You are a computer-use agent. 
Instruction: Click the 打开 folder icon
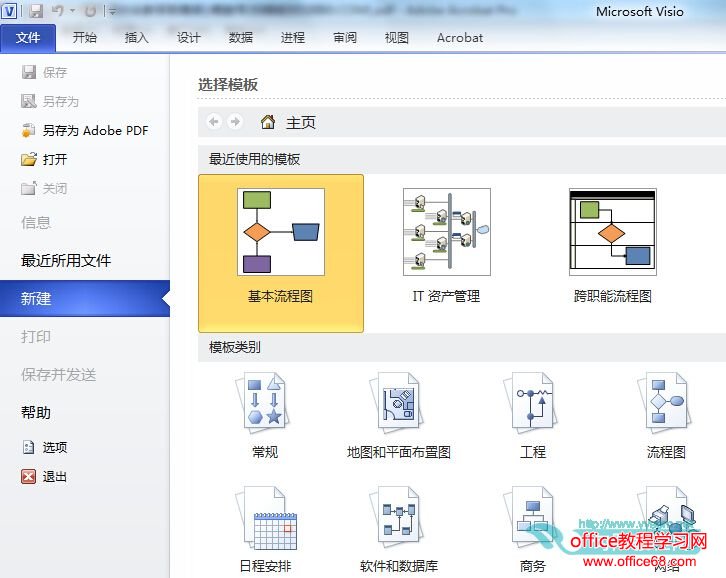coord(29,160)
